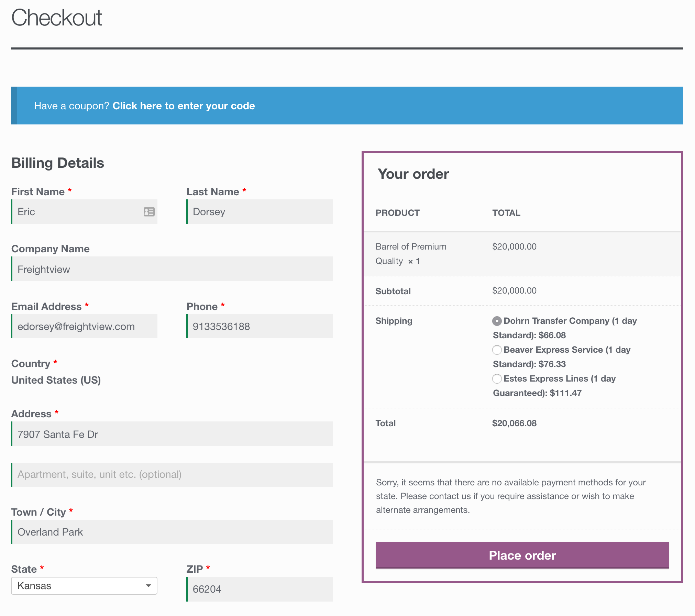The image size is (695, 616).
Task: Click the Place order button
Action: pos(522,555)
